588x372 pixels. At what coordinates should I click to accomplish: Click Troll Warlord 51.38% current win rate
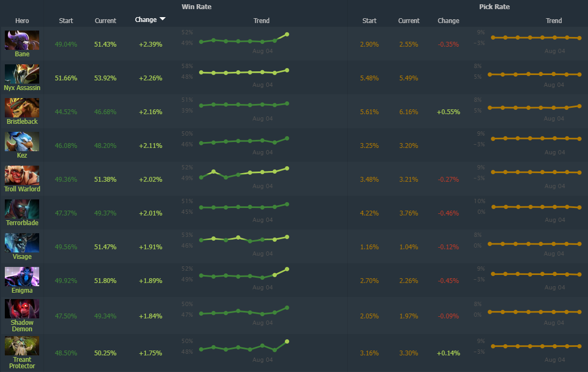(x=105, y=179)
